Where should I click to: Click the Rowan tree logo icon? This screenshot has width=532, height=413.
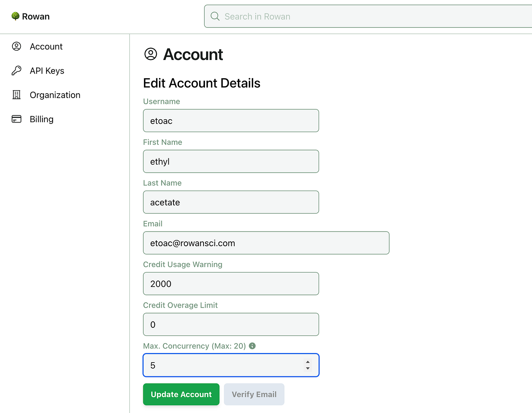(x=15, y=16)
